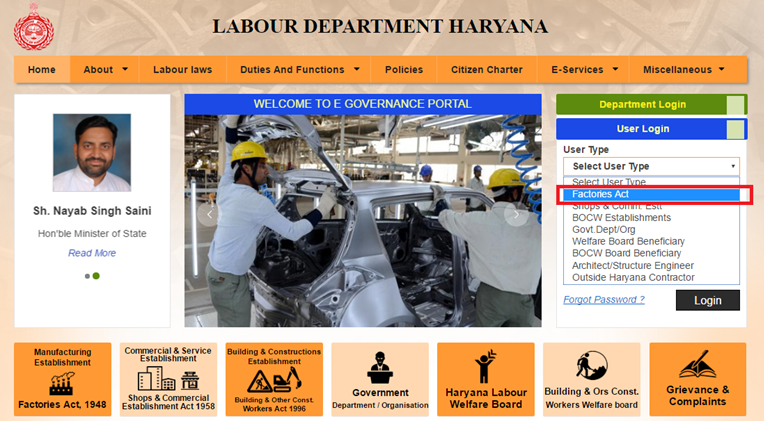Image resolution: width=764 pixels, height=421 pixels.
Task: Open the Factories Act, 1948 manufacturing tile
Action: (x=62, y=379)
